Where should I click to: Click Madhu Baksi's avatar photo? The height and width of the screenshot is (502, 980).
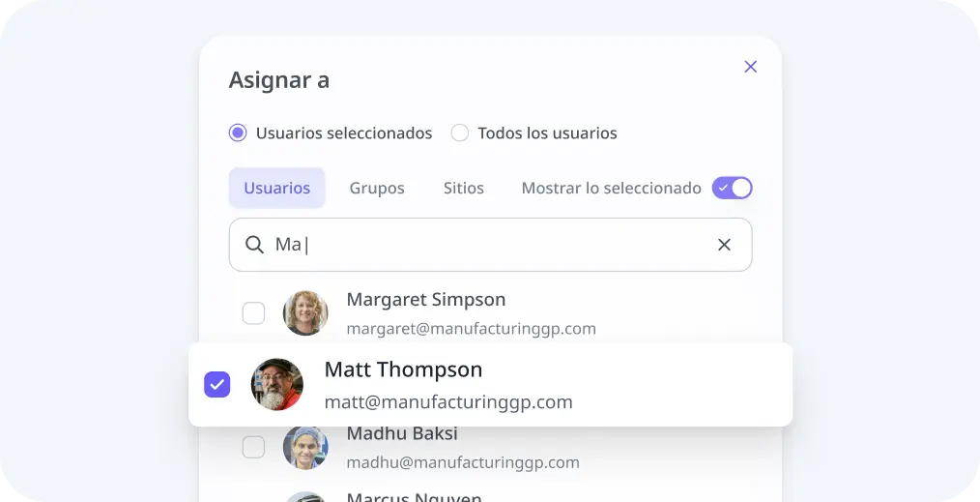pyautogui.click(x=305, y=447)
